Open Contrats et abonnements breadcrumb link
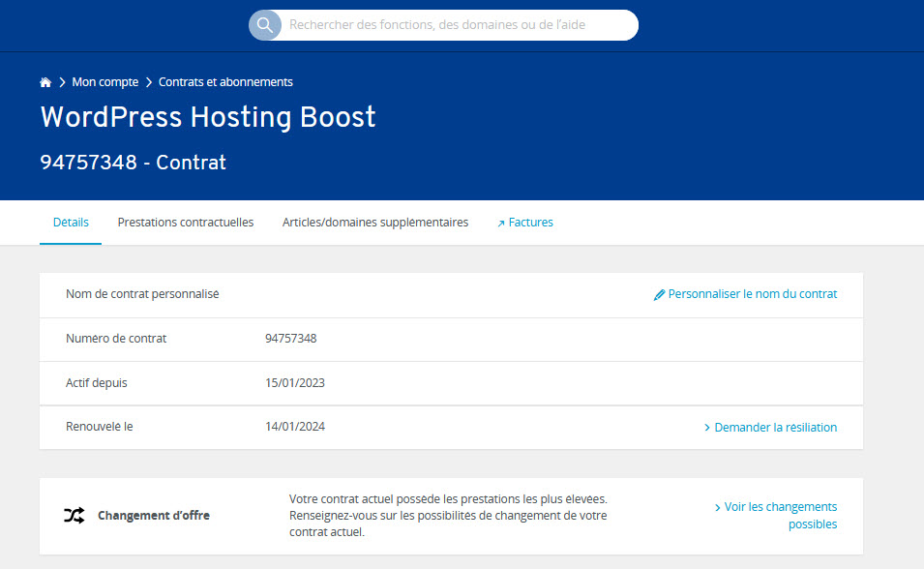924x569 pixels. [x=225, y=82]
